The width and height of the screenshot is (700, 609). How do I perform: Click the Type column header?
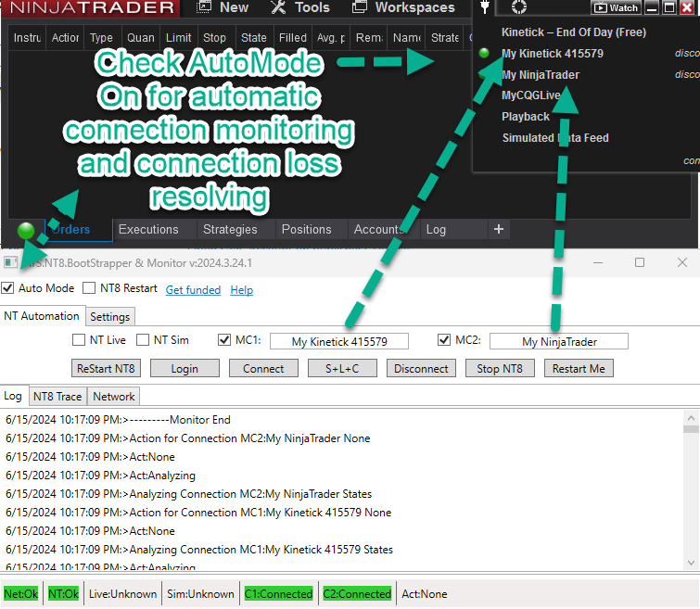[x=101, y=38]
